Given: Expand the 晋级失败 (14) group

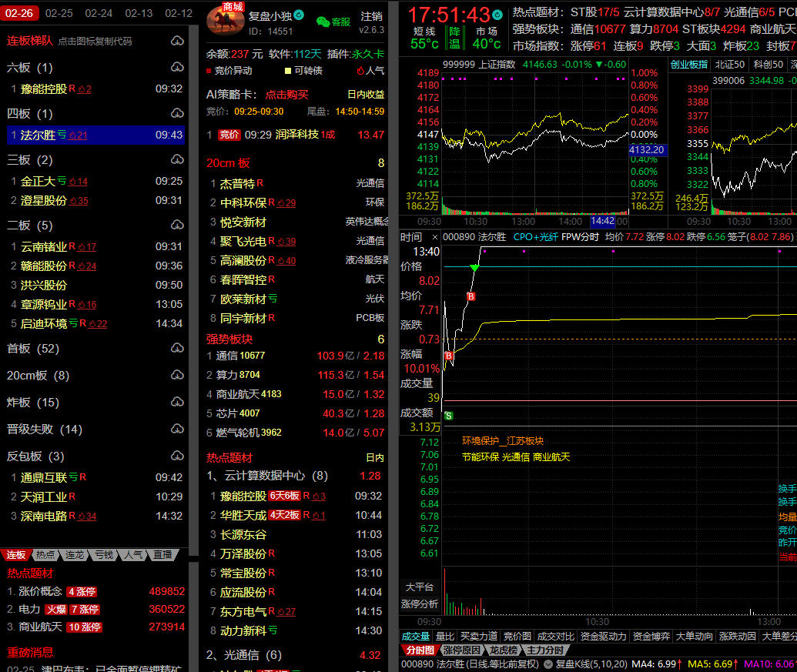Looking at the screenshot, I should (x=44, y=430).
